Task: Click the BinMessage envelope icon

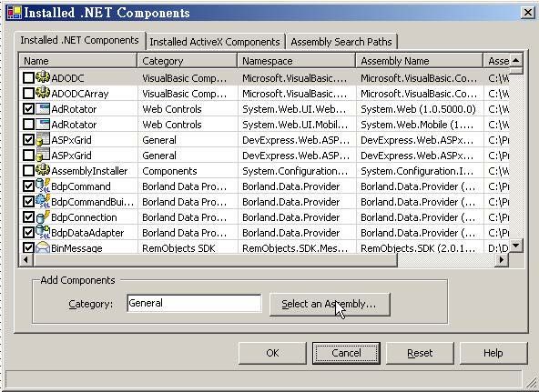Action: point(43,247)
